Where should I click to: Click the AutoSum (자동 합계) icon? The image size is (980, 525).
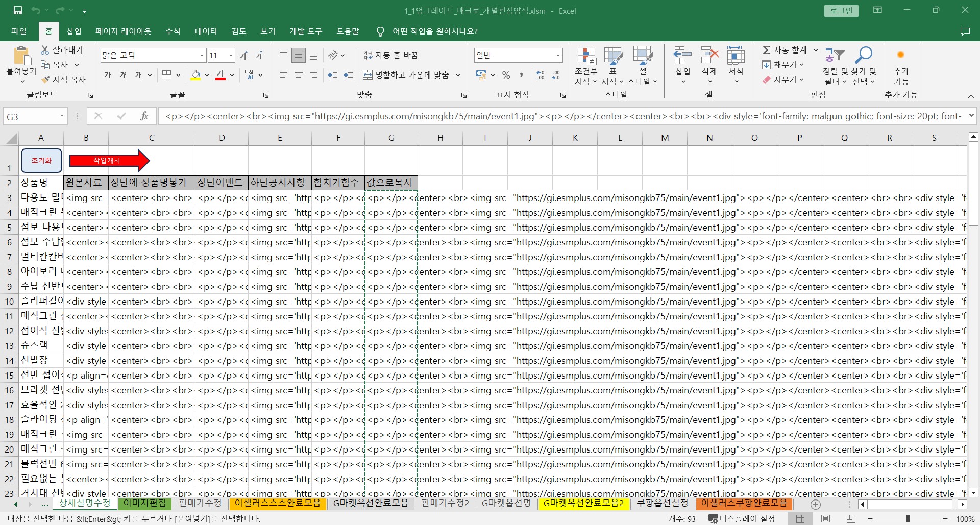point(767,50)
